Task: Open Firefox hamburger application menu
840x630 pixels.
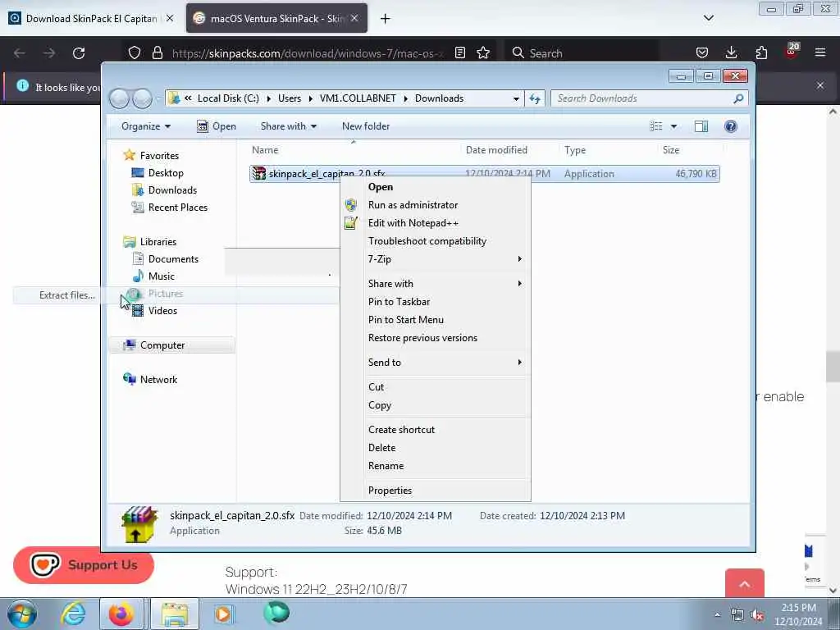Action: [x=820, y=52]
